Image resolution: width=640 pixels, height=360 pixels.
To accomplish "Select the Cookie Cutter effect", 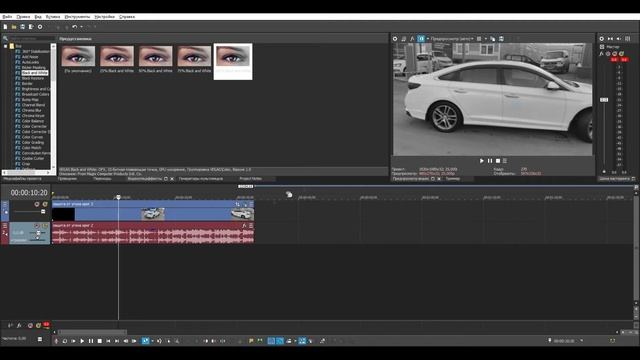I will click(33, 158).
